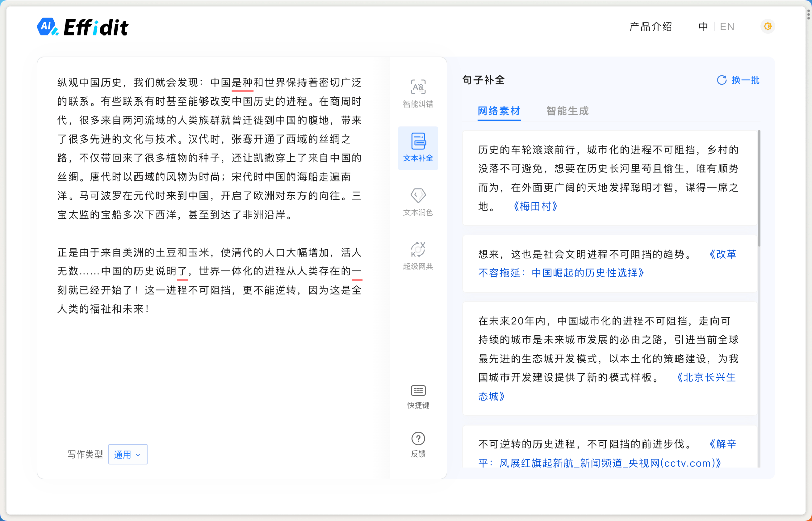This screenshot has width=812, height=521.
Task: Click the 句子补全 panel heading
Action: point(484,80)
